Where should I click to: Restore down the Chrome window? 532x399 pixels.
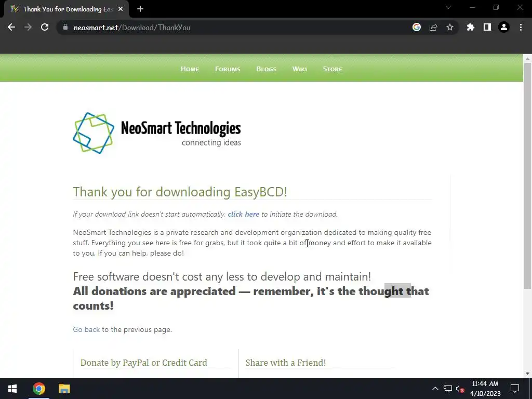(496, 7)
